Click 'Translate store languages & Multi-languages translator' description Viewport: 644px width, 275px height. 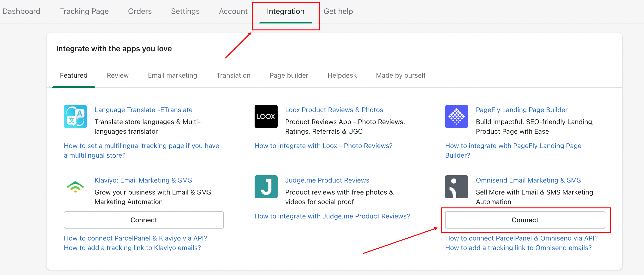click(x=148, y=126)
